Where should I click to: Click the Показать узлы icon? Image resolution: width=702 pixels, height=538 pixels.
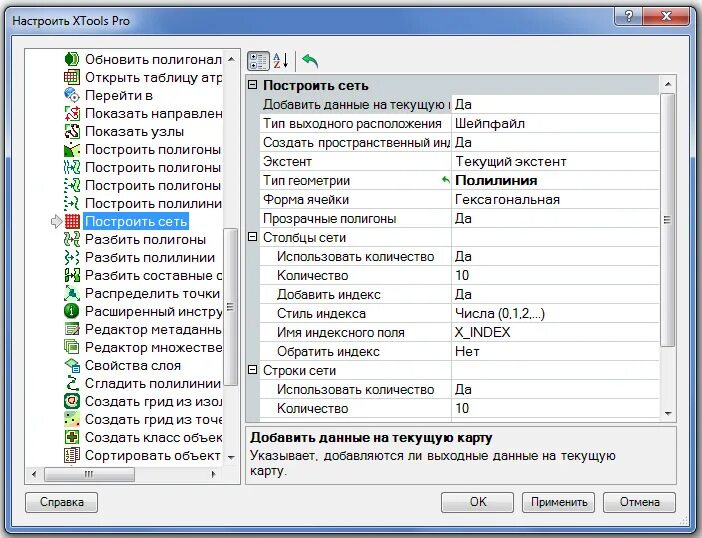tap(72, 131)
